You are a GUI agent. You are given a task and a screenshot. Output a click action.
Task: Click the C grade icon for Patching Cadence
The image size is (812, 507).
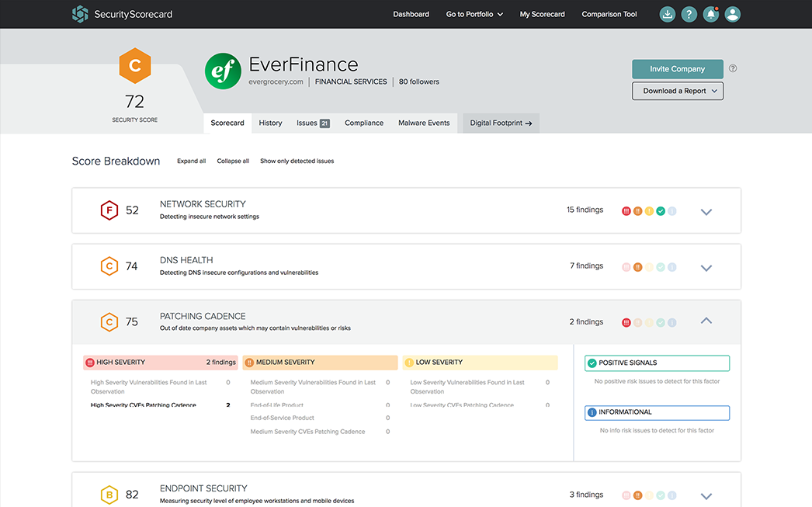point(109,322)
